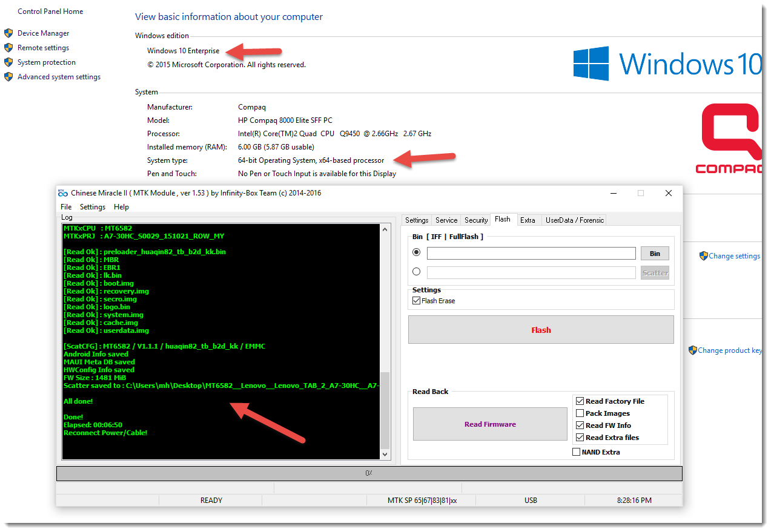Click Change product key link

pyautogui.click(x=729, y=350)
